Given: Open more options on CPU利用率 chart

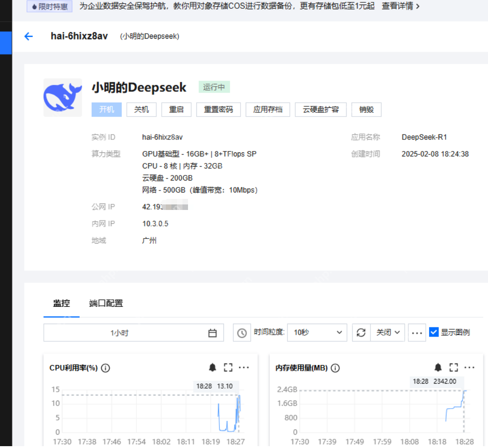Looking at the screenshot, I should point(244,367).
